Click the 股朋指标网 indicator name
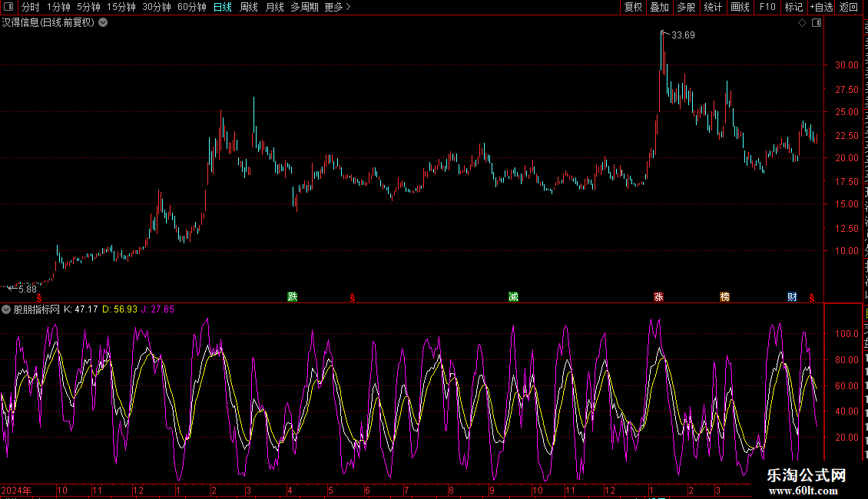 point(37,309)
